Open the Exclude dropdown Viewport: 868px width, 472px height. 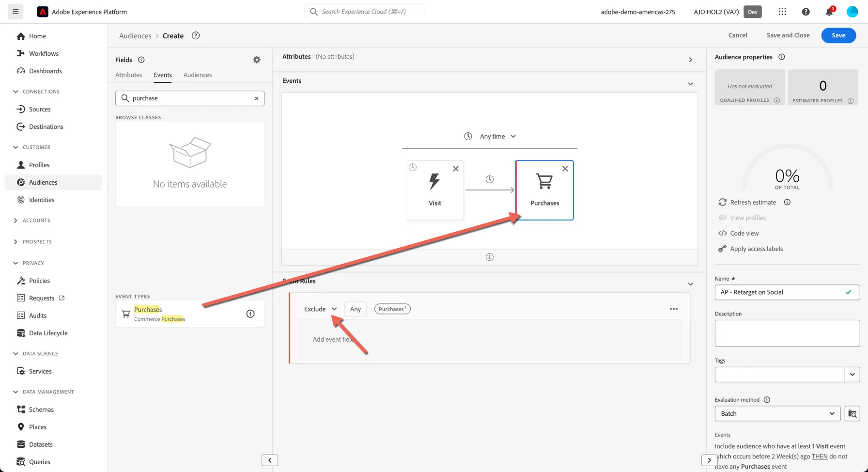pos(320,309)
